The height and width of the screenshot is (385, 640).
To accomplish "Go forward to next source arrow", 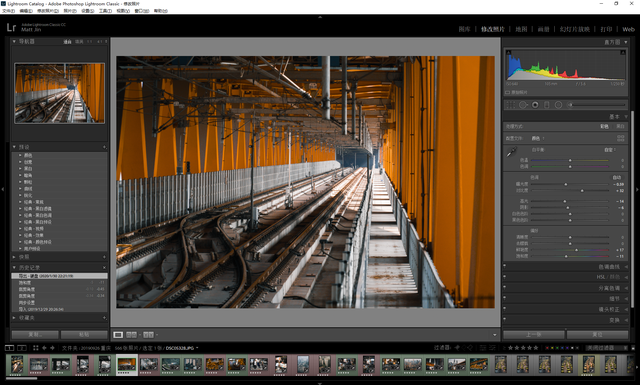I will (x=52, y=348).
